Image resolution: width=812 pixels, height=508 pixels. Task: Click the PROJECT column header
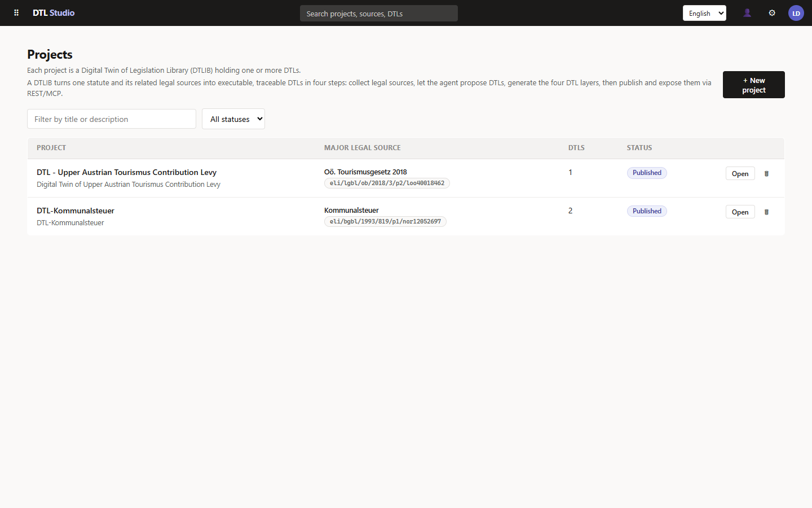[51, 148]
